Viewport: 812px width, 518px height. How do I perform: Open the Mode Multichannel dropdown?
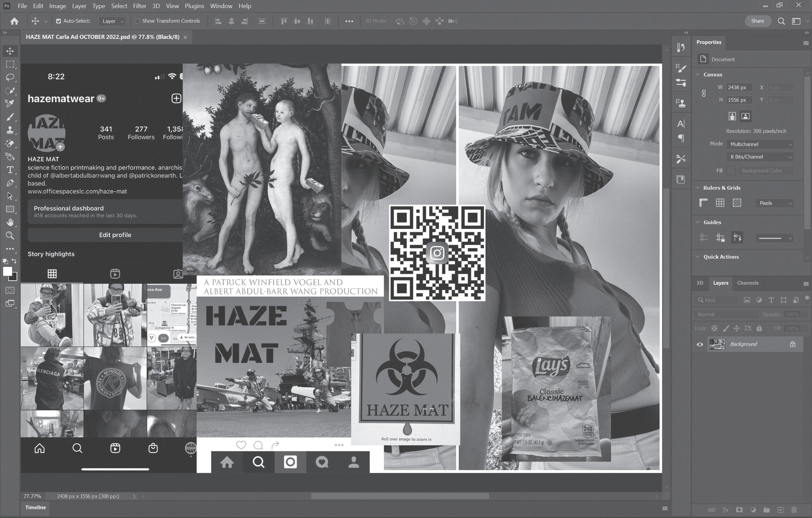(x=761, y=144)
